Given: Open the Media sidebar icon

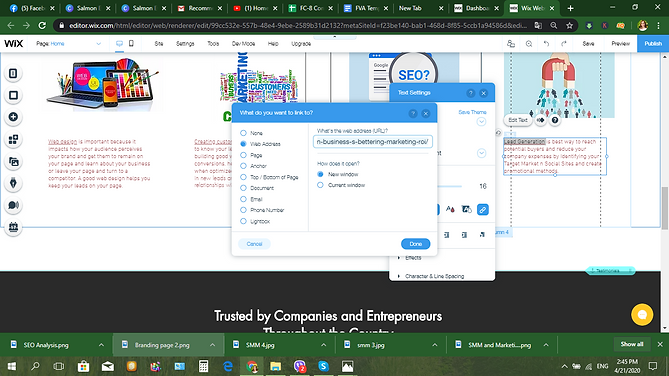Looking at the screenshot, I should click(13, 162).
